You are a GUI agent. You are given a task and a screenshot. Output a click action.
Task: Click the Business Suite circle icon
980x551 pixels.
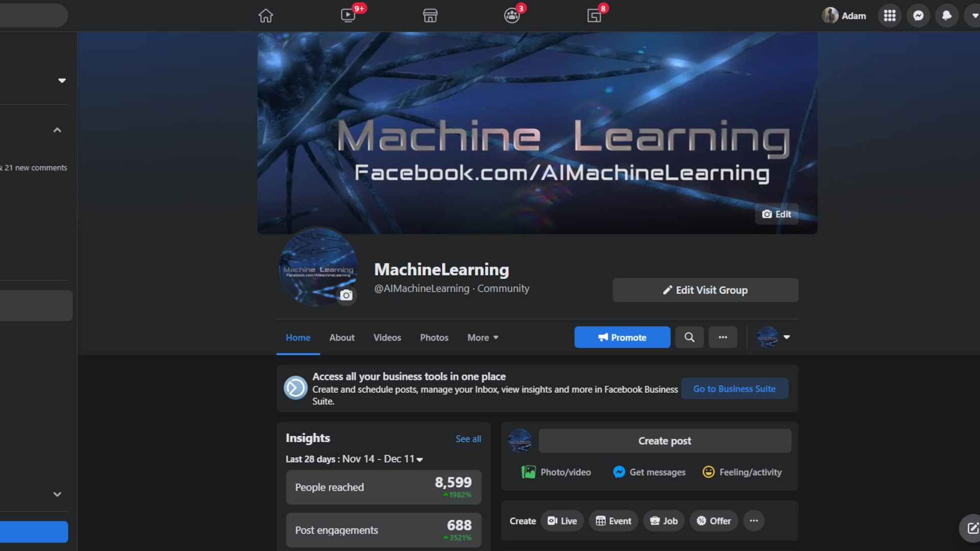296,388
